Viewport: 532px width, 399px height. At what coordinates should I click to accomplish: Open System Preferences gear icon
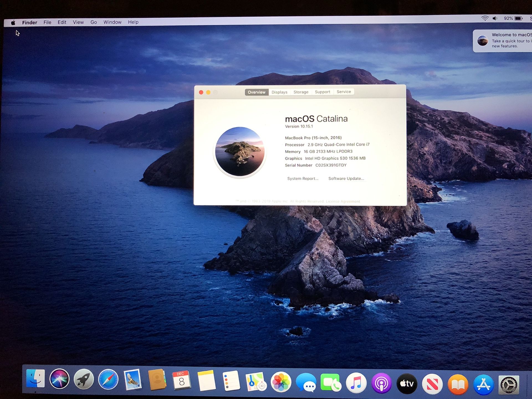509,385
